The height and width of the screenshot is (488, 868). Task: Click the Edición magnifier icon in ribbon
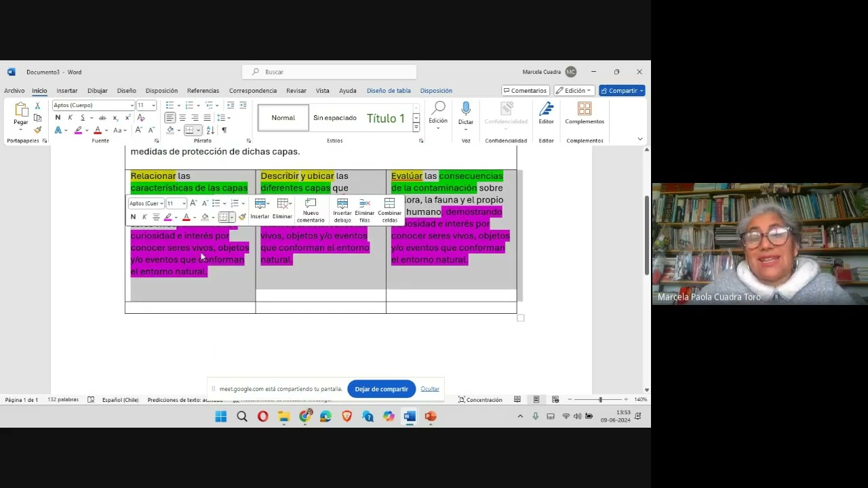pyautogui.click(x=438, y=108)
